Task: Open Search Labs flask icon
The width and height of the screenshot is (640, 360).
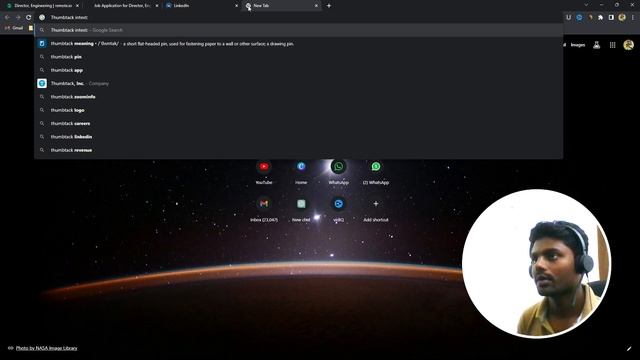Action: click(596, 45)
